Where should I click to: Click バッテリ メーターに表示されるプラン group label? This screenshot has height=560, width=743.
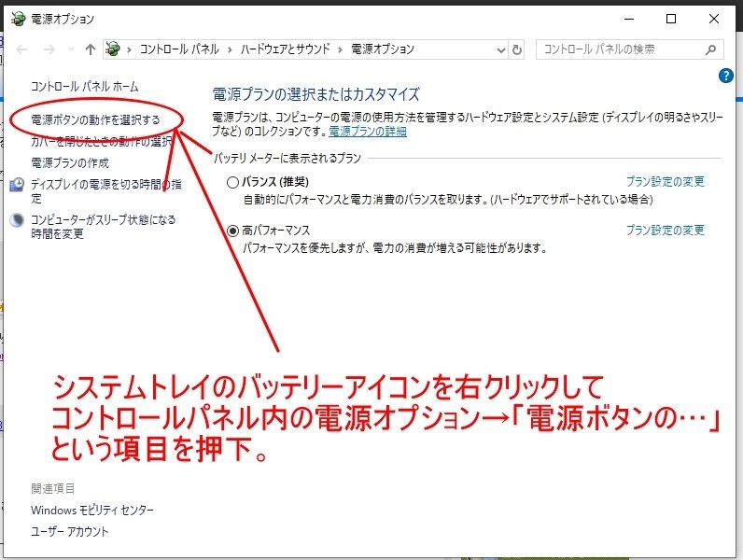click(287, 159)
